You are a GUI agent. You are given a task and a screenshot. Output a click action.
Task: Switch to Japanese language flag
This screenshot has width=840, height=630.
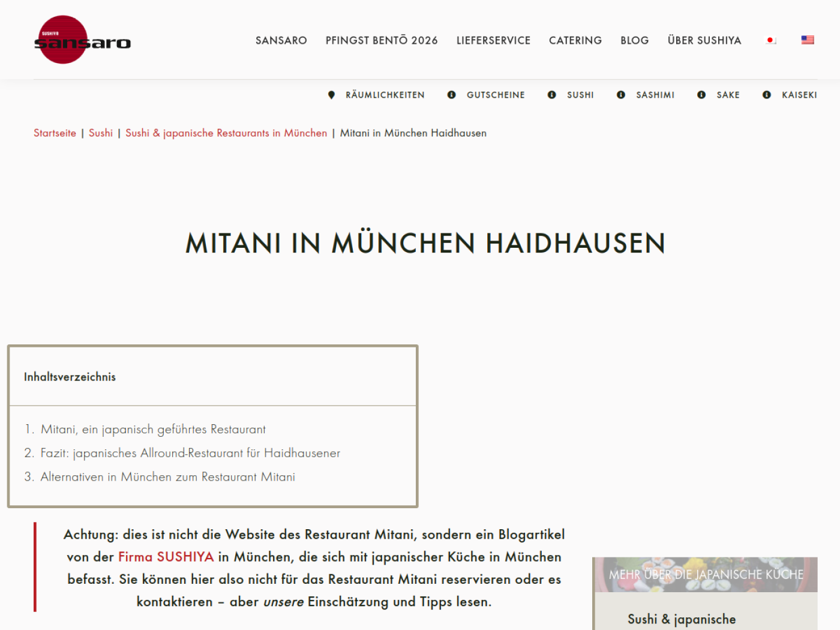click(771, 40)
